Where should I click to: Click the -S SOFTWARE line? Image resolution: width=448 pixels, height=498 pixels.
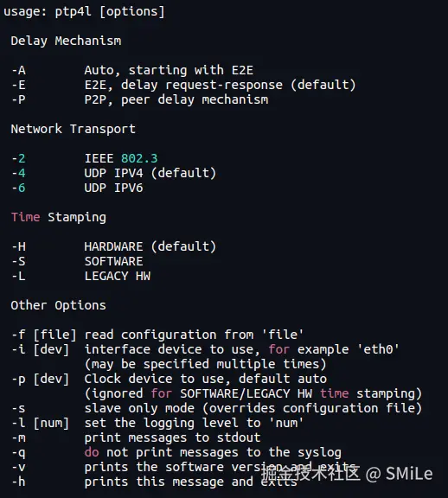click(77, 261)
